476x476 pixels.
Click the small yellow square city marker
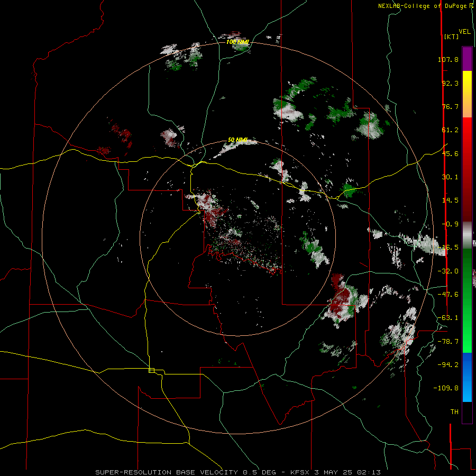151,370
